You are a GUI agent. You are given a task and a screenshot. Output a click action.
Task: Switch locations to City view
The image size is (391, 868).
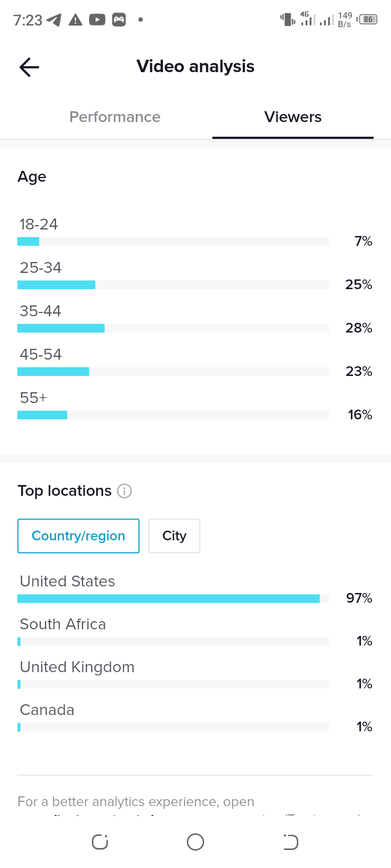point(174,536)
